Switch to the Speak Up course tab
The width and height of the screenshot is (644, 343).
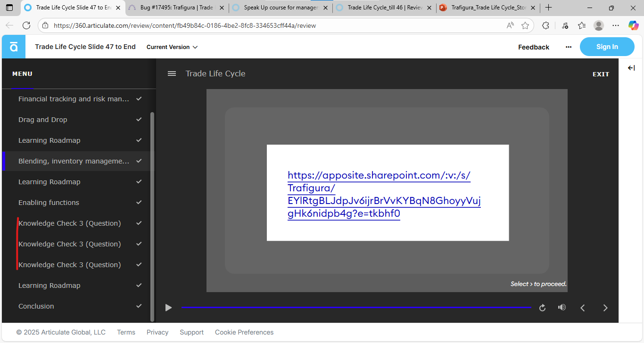pyautogui.click(x=281, y=8)
